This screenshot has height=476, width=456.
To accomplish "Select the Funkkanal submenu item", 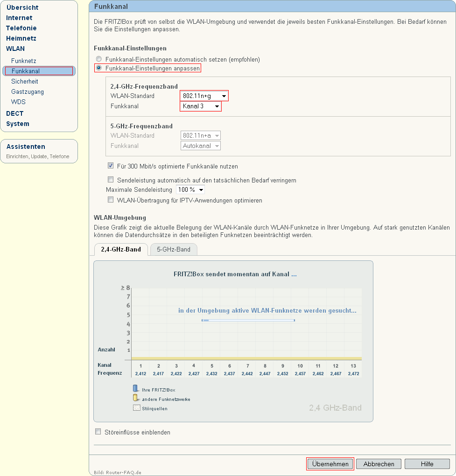I will click(39, 71).
